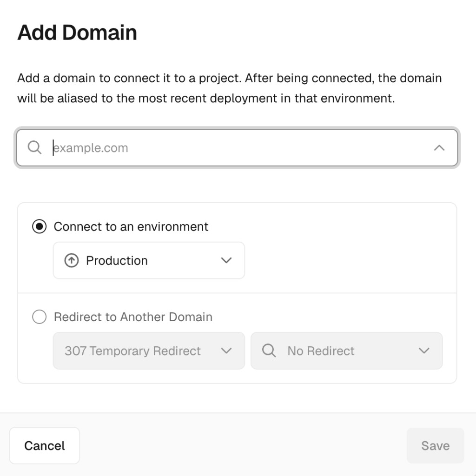Click the Save button

tap(435, 446)
